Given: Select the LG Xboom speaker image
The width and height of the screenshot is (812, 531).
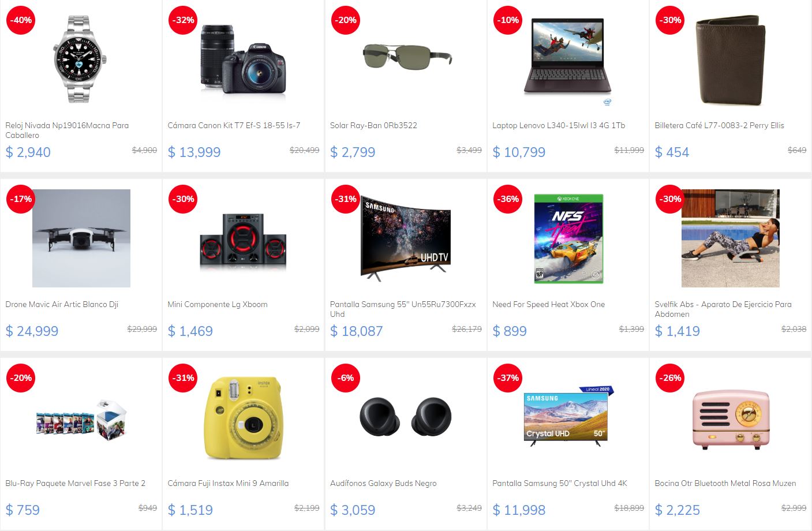Looking at the screenshot, I should (243, 242).
